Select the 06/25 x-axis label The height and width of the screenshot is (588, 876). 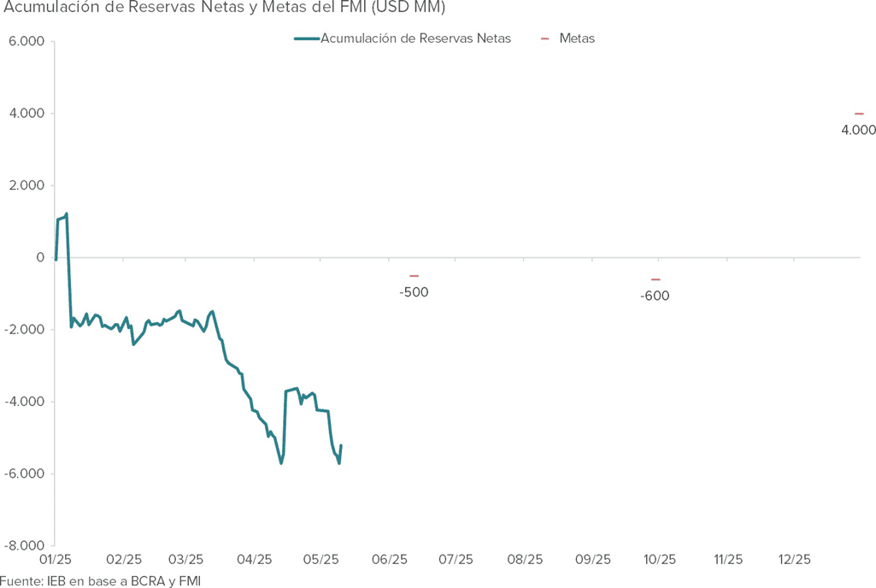point(389,560)
